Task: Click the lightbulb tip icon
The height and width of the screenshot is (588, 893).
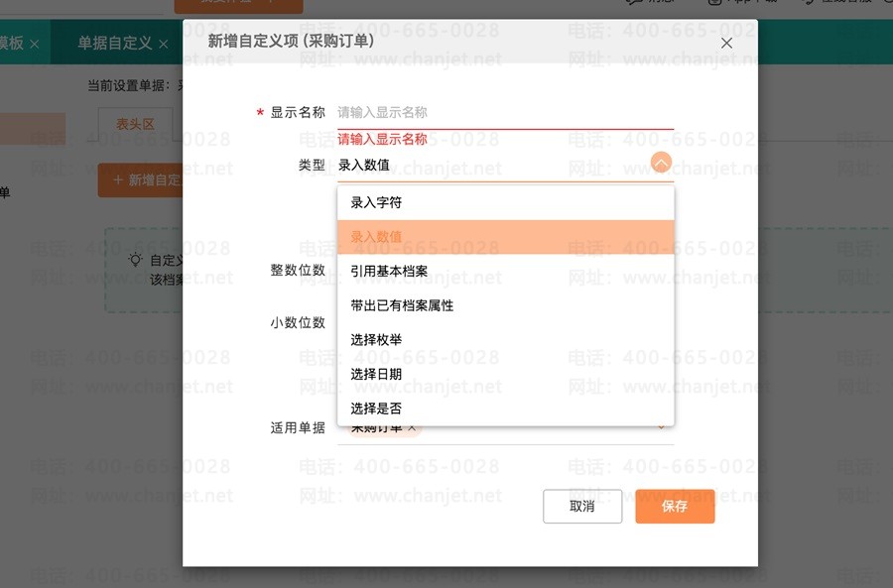Action: 135,260
